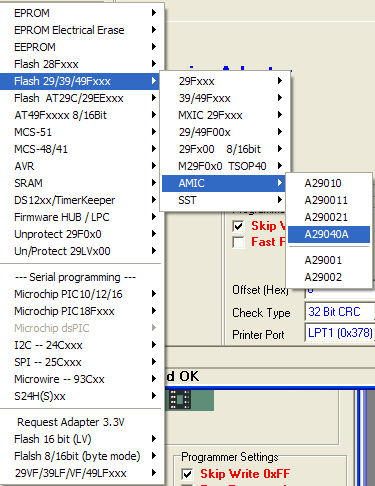The height and width of the screenshot is (486, 375).
Task: Open the 29Fxxx submenu
Action: 225,81
